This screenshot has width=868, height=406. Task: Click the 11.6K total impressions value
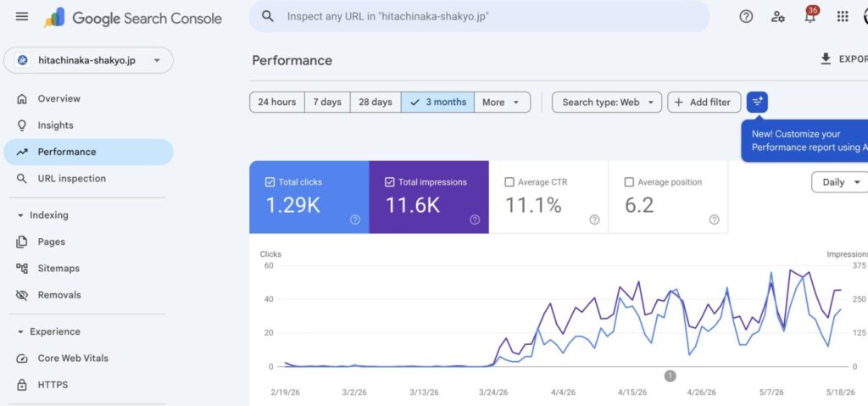413,205
